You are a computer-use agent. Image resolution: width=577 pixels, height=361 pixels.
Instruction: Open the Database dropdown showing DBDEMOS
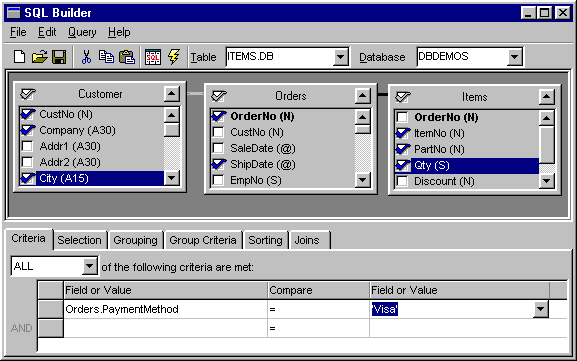[514, 57]
